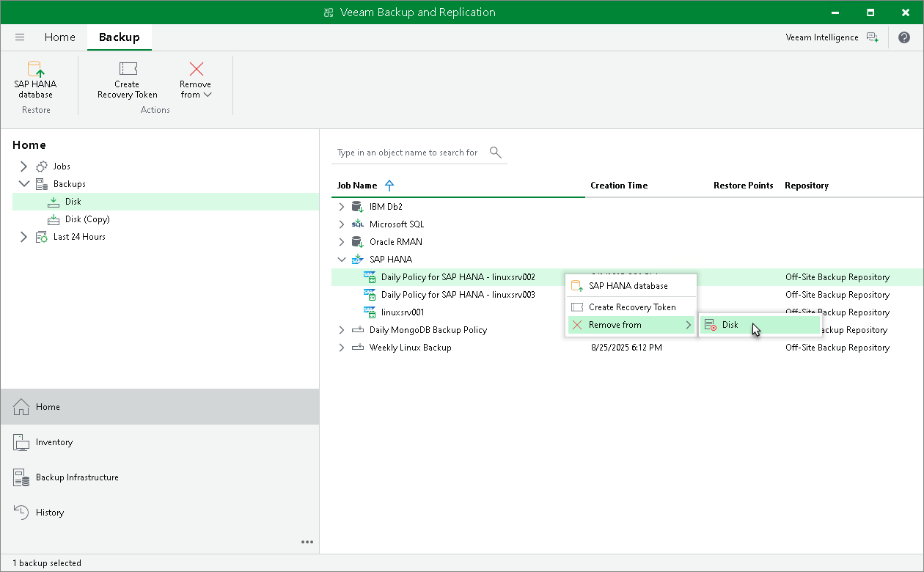This screenshot has height=572, width=924.
Task: Open the History view
Action: 50,513
